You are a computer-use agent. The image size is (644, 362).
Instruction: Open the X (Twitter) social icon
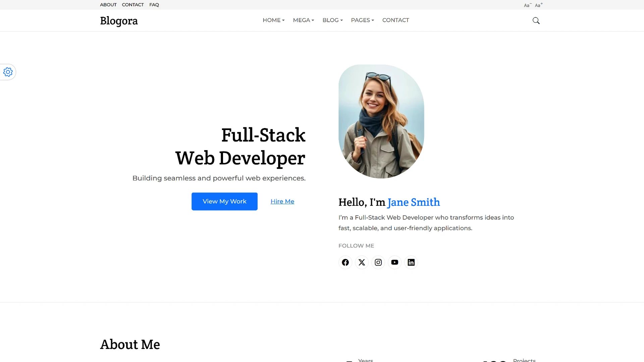coord(362,262)
